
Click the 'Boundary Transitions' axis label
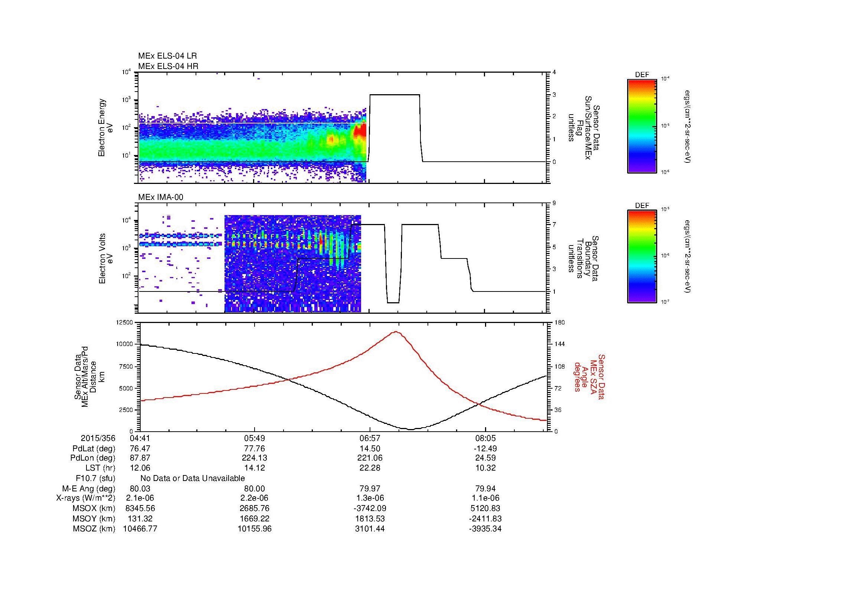click(583, 258)
